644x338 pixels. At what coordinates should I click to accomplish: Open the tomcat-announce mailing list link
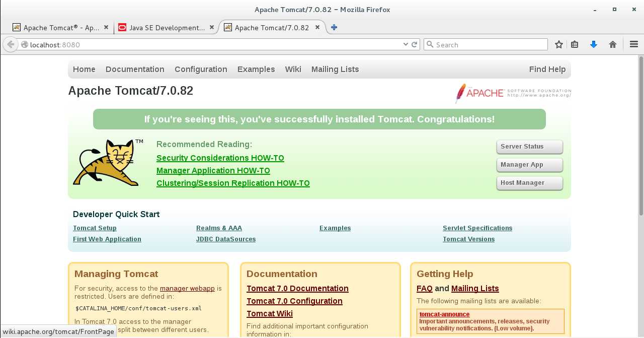click(x=444, y=314)
